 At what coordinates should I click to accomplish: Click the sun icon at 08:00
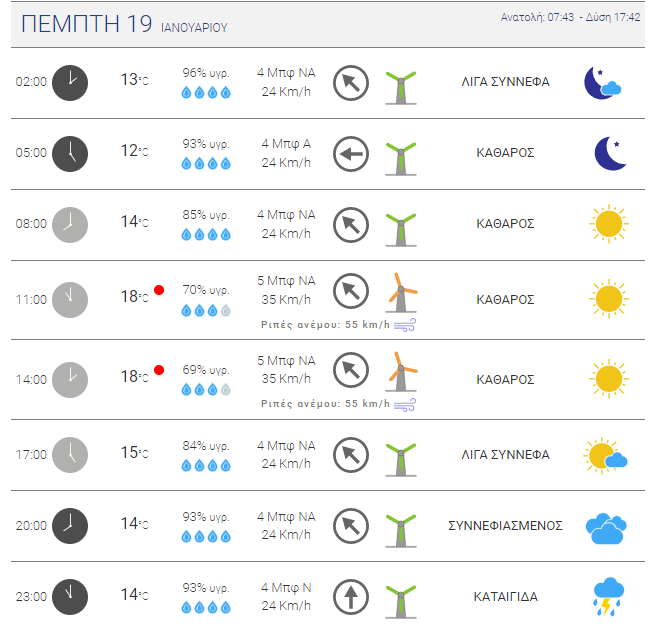click(609, 224)
